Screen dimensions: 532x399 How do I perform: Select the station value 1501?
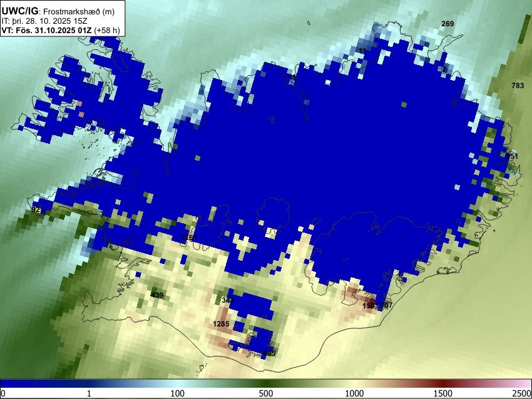point(370,305)
